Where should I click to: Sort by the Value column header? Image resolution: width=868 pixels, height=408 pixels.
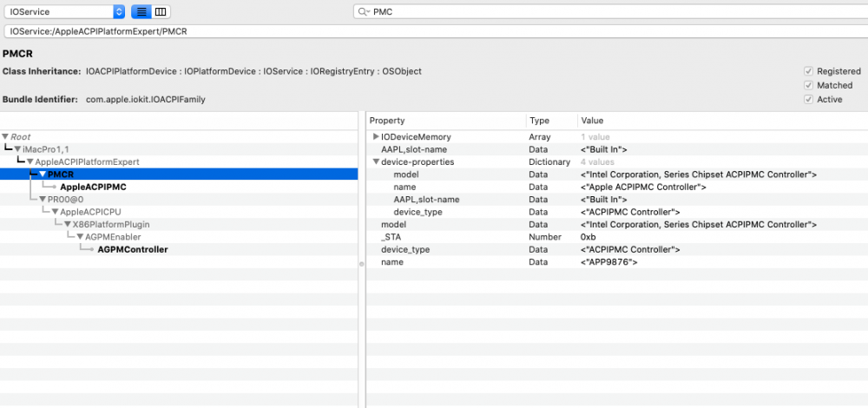(x=722, y=121)
